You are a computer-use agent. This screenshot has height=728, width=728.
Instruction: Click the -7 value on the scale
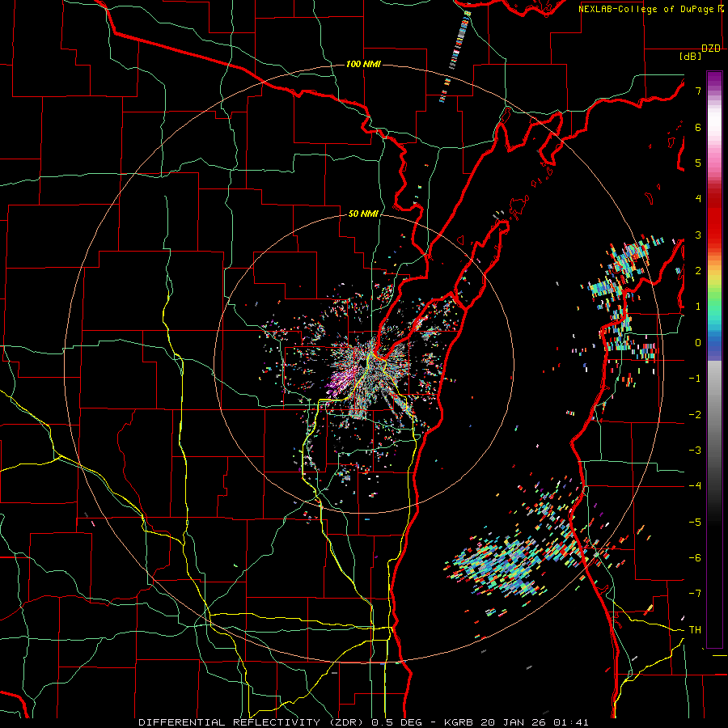[695, 594]
